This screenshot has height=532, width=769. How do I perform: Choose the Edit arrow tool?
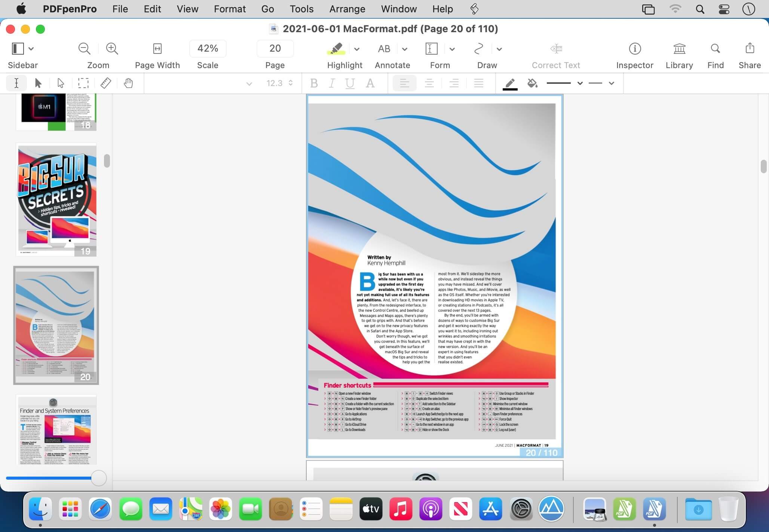click(38, 83)
